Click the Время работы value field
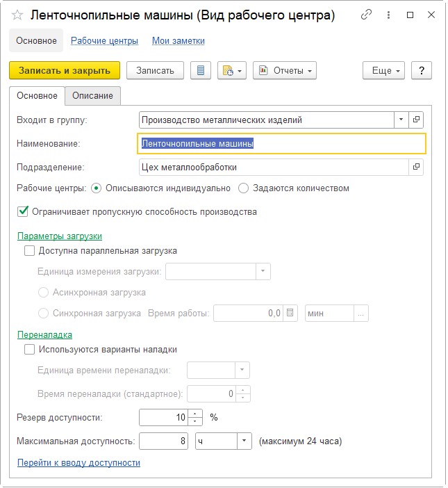 (248, 313)
